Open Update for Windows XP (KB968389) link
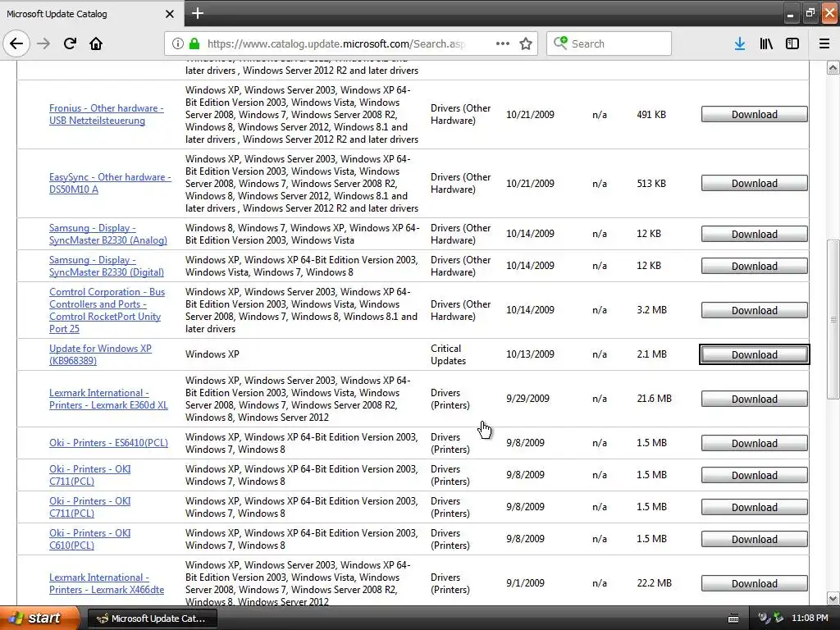The width and height of the screenshot is (840, 630). pyautogui.click(x=100, y=354)
